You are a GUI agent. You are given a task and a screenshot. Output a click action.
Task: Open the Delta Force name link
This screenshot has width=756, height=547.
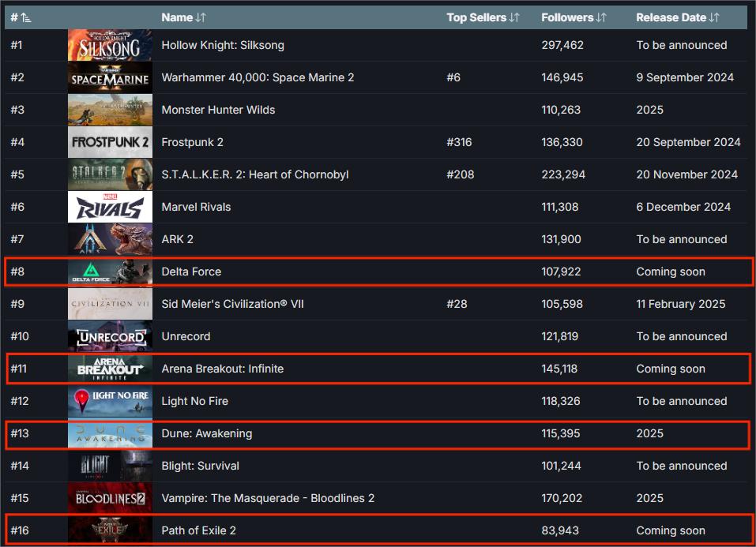point(191,272)
